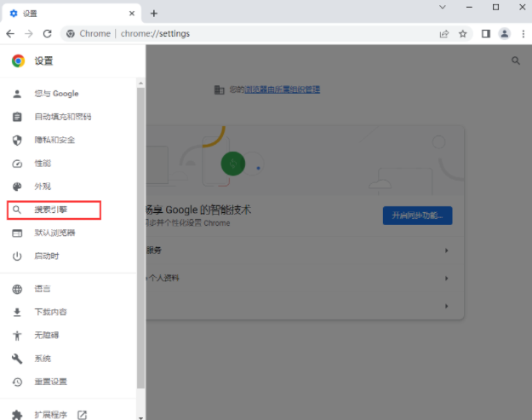The width and height of the screenshot is (532, 420).
Task: Click the external link icon beside 扩展程序
Action: tap(82, 415)
